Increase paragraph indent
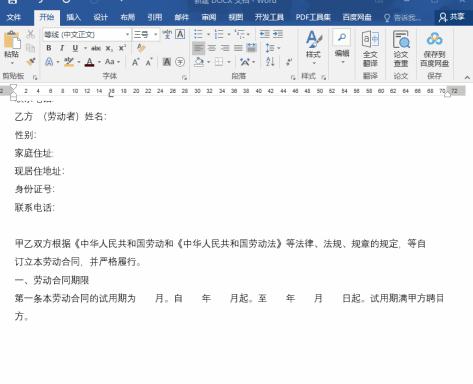 tap(278, 34)
